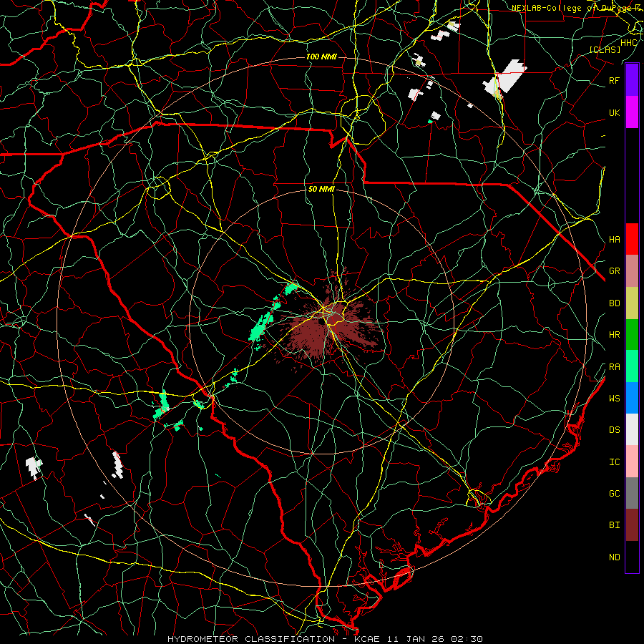Click the NEXLAB-College of DuPage credit text
Image resolution: width=644 pixels, height=644 pixels.
pos(577,8)
